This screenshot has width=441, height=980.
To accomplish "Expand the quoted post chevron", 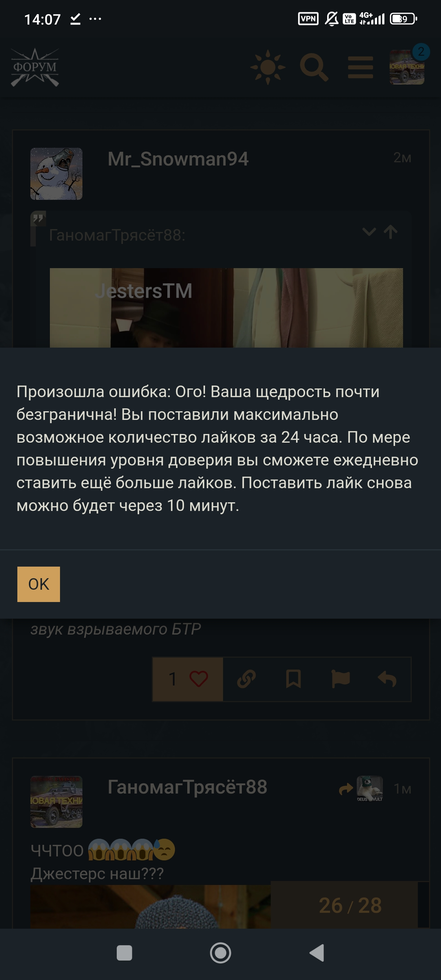I will pyautogui.click(x=369, y=232).
